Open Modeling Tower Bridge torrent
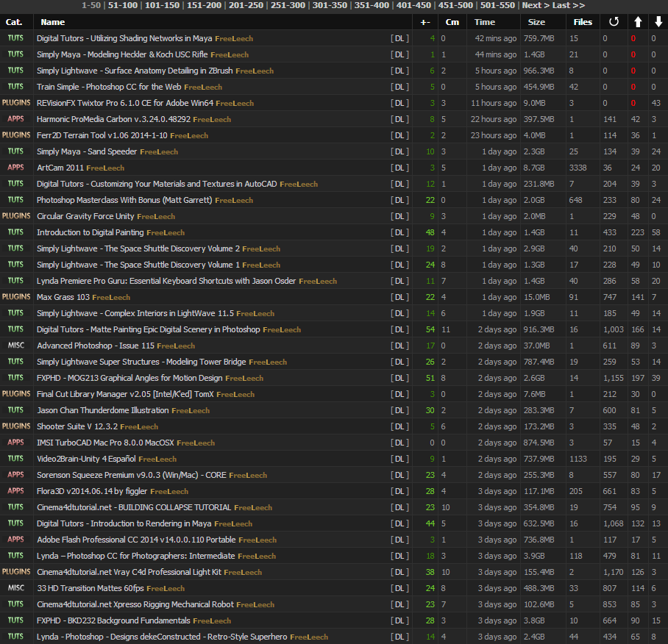Screen dimensions: 668x644 [141, 362]
